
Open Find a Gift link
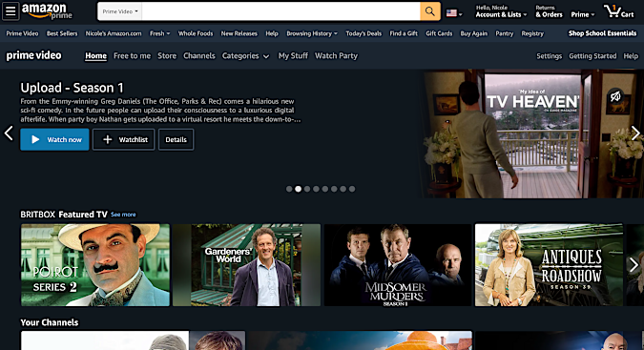[x=404, y=33]
